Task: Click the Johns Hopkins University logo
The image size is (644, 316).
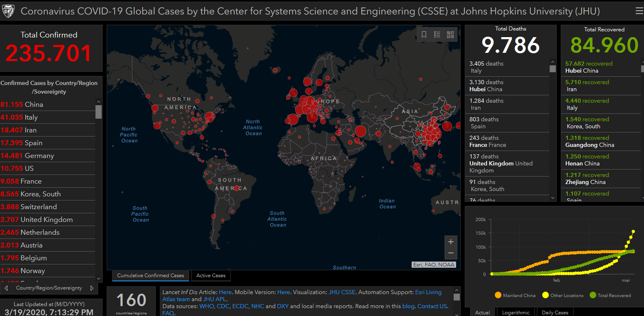Action: pyautogui.click(x=8, y=11)
